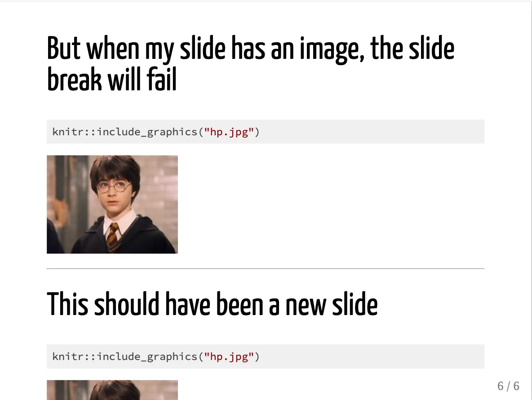Click the words 'new slide' in the lower heading
The image size is (532, 400).
(332, 304)
